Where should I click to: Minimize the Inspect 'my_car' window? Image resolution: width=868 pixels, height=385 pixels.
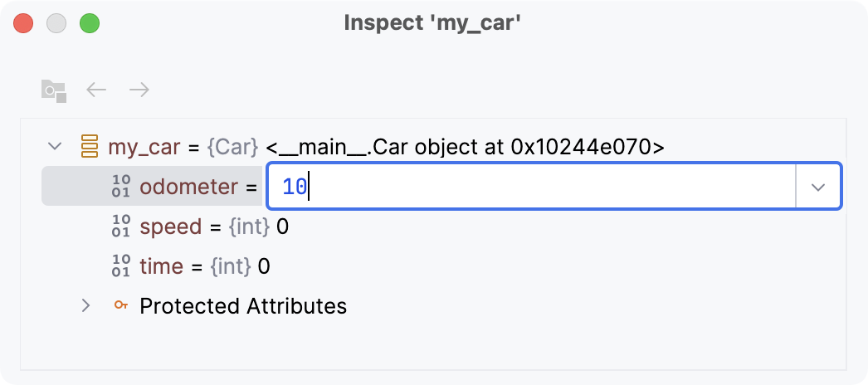tap(56, 23)
